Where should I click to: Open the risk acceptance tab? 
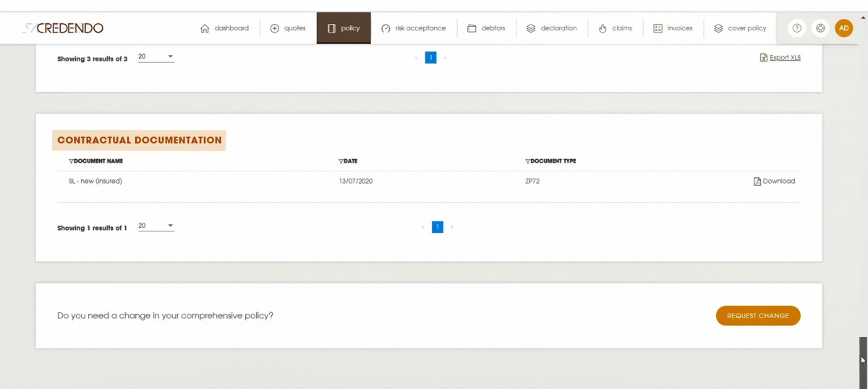[x=414, y=28]
